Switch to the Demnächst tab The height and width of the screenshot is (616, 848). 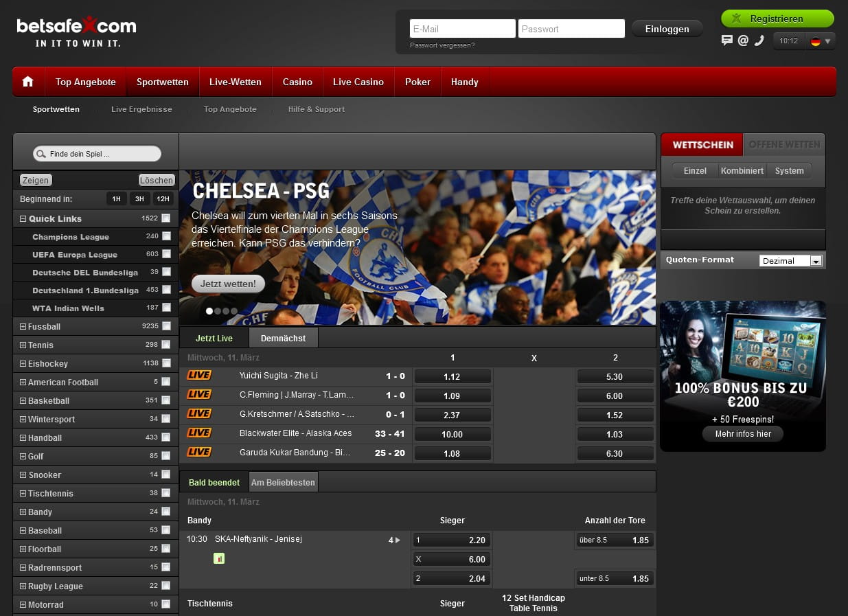[x=283, y=338]
